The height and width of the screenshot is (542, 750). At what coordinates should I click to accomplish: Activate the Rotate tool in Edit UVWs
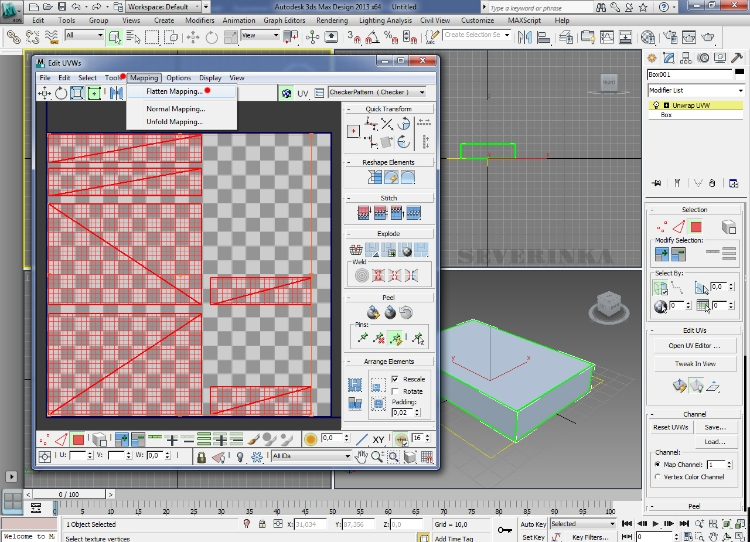61,93
